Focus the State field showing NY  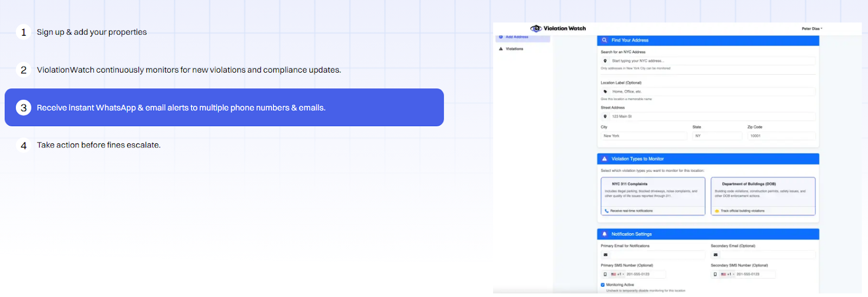coord(717,136)
